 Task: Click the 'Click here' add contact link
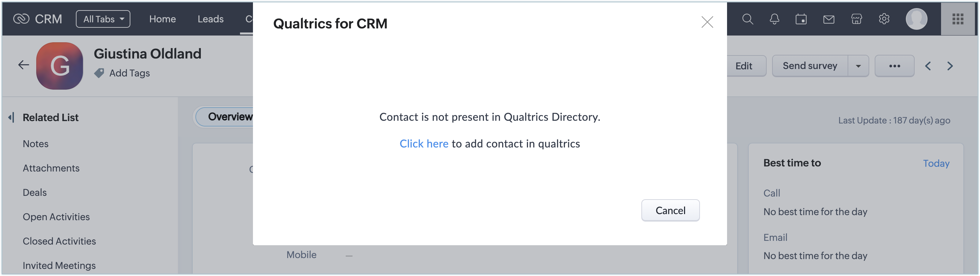424,144
